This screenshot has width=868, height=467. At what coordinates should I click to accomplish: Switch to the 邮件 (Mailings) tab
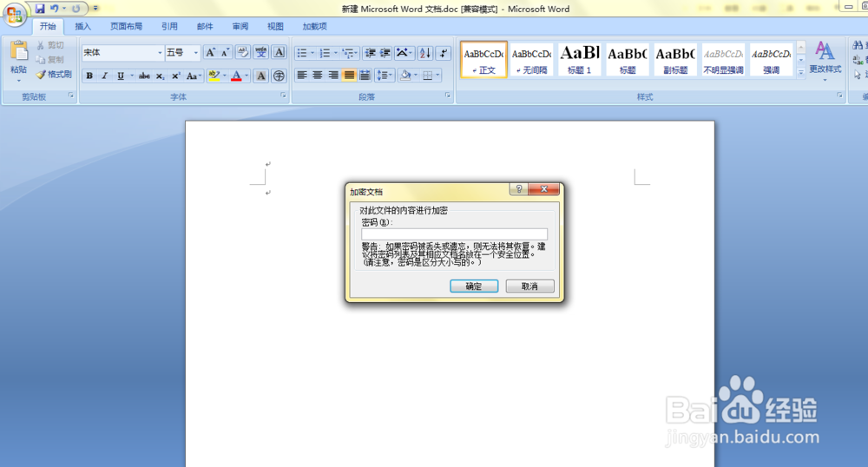tap(205, 26)
